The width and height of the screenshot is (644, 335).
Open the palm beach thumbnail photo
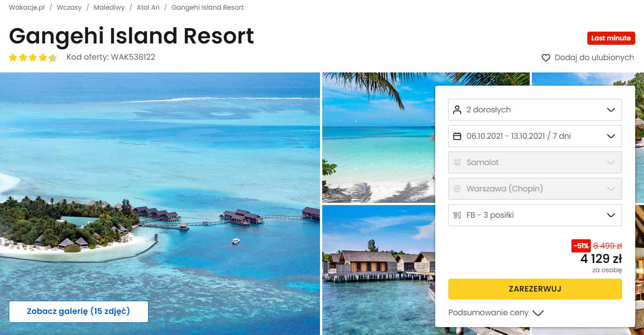tap(378, 137)
